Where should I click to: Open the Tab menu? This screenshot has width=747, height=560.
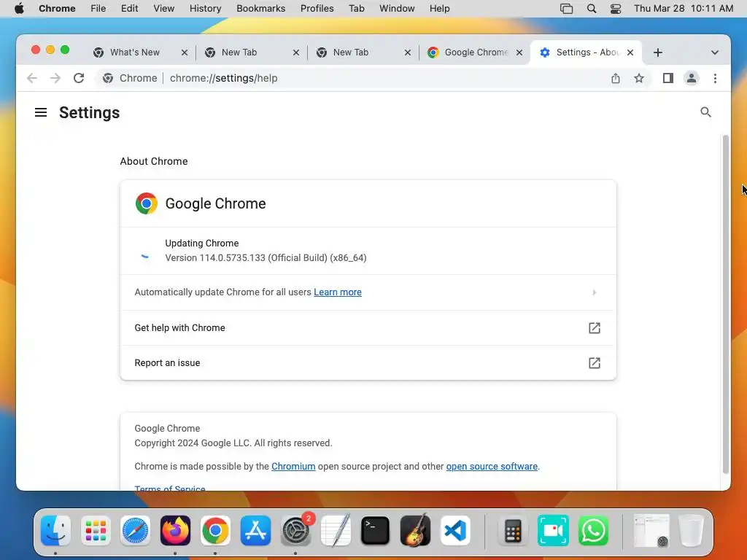coord(356,9)
